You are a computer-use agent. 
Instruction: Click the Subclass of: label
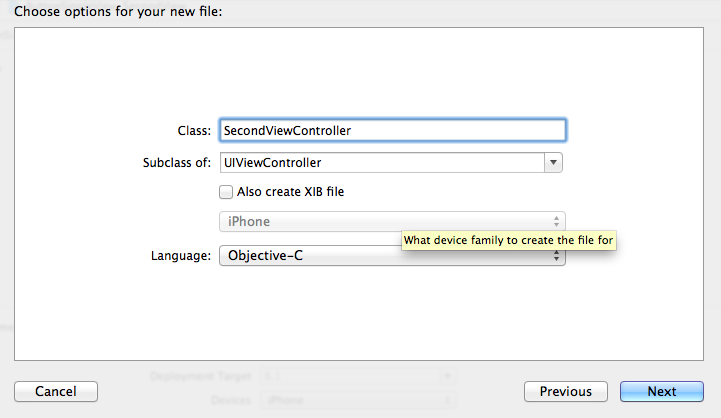[x=177, y=163]
